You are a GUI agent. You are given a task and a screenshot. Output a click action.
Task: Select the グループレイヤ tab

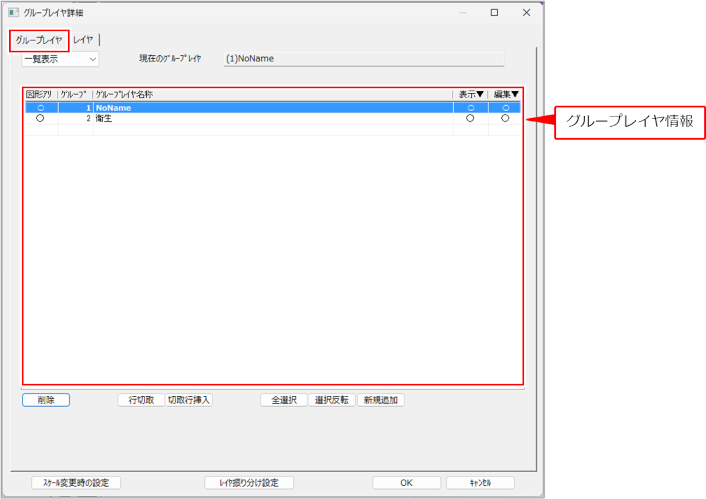point(39,40)
